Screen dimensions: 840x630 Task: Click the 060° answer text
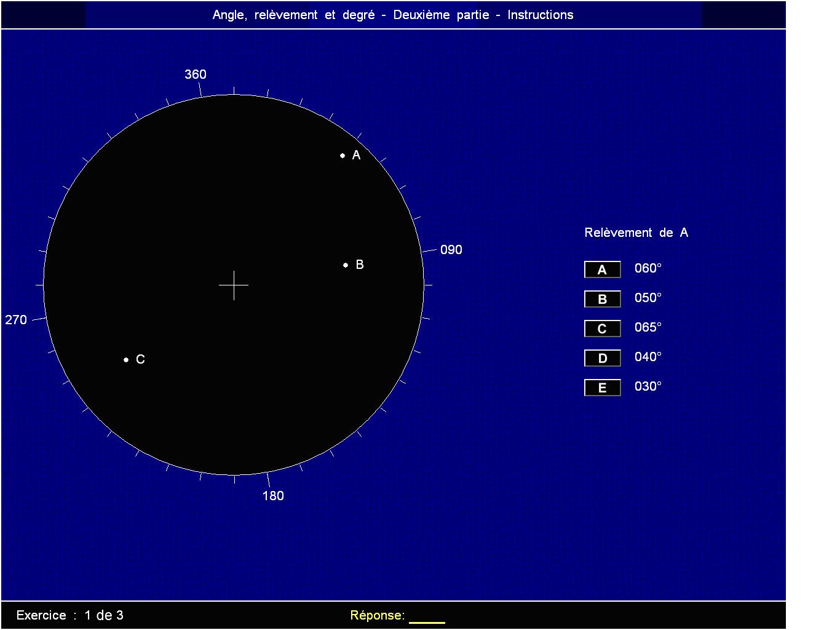click(648, 268)
